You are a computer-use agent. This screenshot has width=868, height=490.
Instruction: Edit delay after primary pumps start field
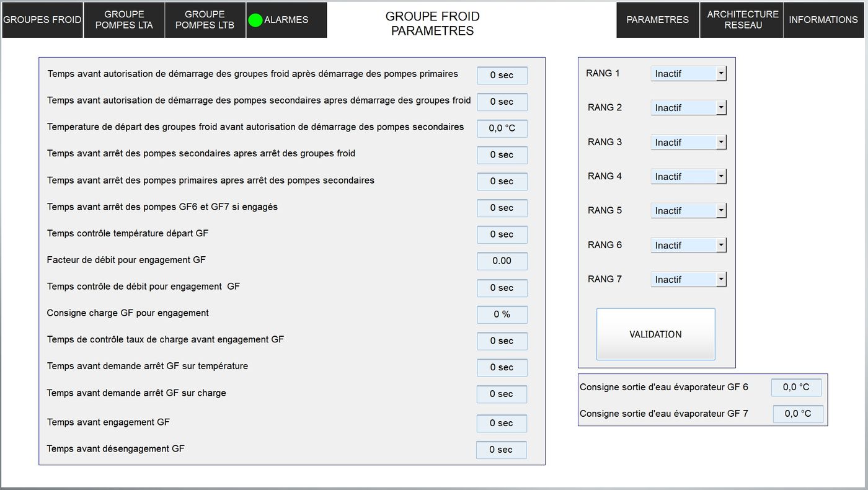502,75
